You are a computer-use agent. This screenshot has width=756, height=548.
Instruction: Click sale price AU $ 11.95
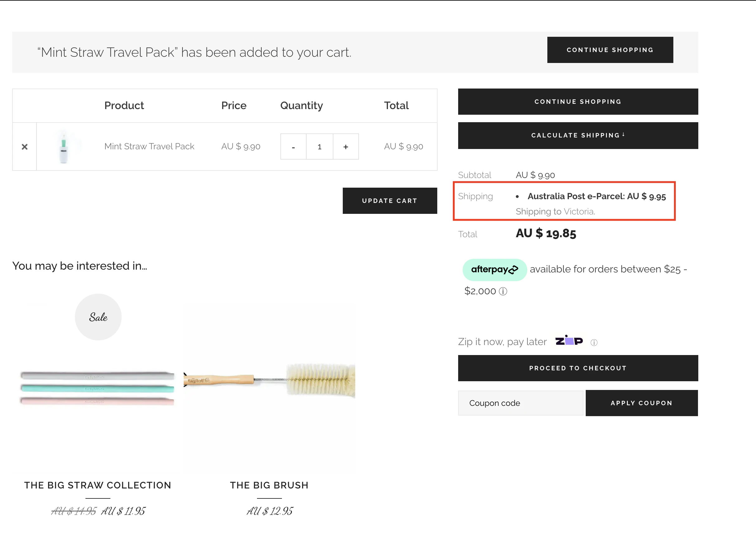click(x=123, y=511)
